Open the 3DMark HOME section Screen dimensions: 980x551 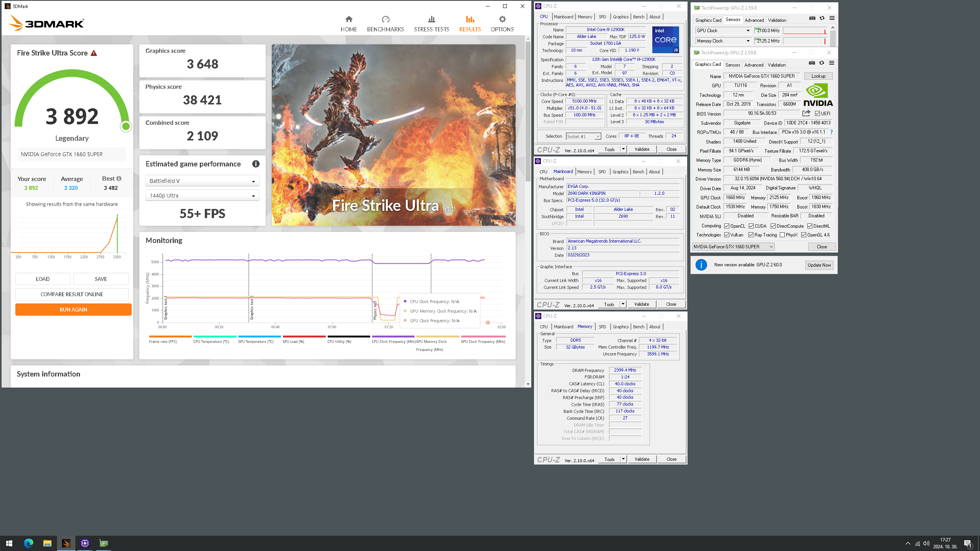point(348,24)
